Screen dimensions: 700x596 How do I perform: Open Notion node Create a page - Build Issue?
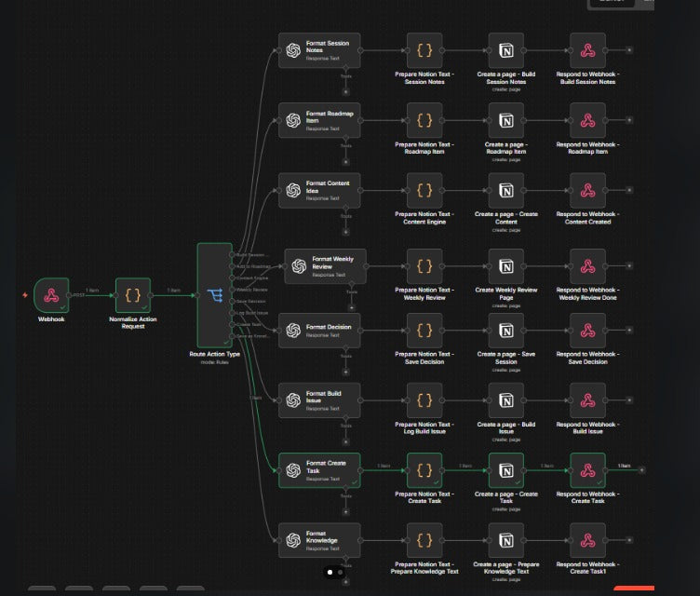(x=506, y=400)
